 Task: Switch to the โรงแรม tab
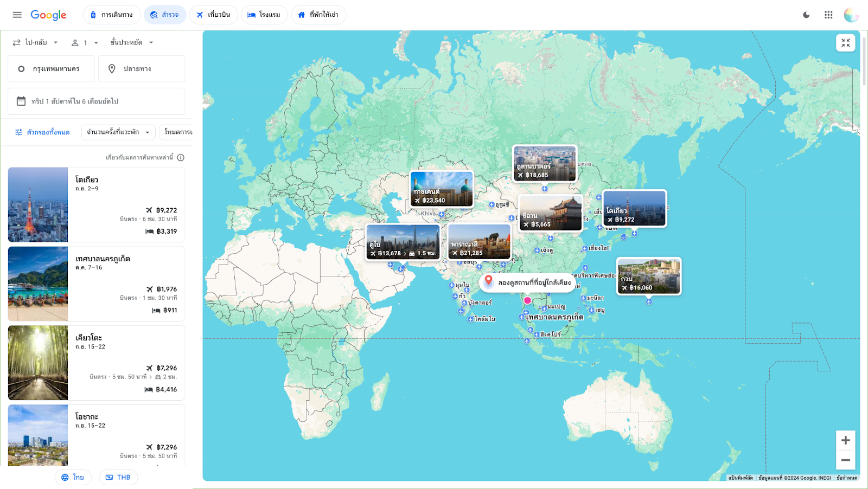264,15
